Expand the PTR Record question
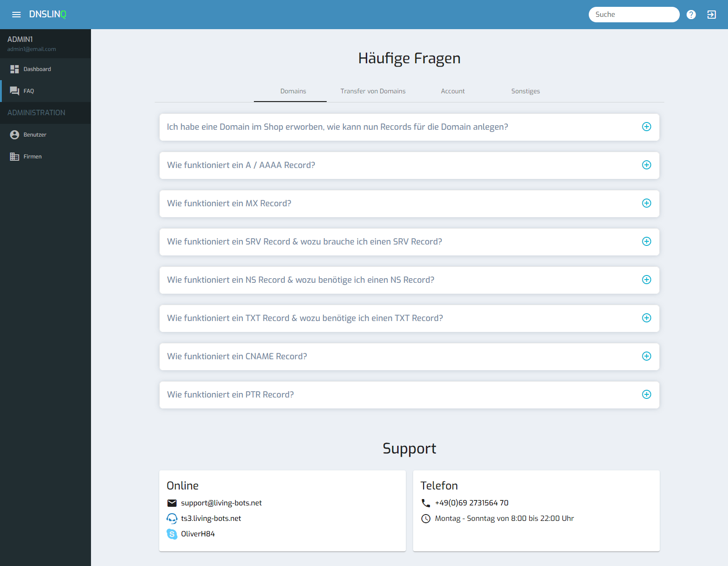 point(409,395)
